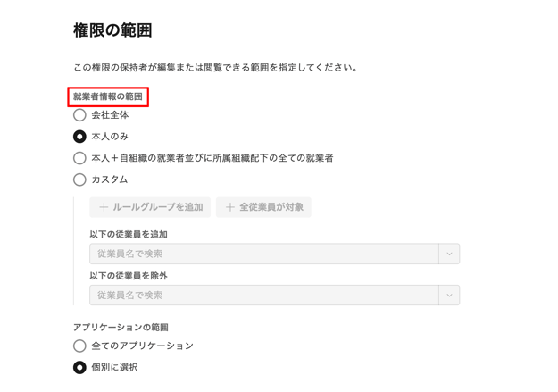Click the description text about 範囲を指定
Image resolution: width=558 pixels, height=392 pixels.
(215, 67)
